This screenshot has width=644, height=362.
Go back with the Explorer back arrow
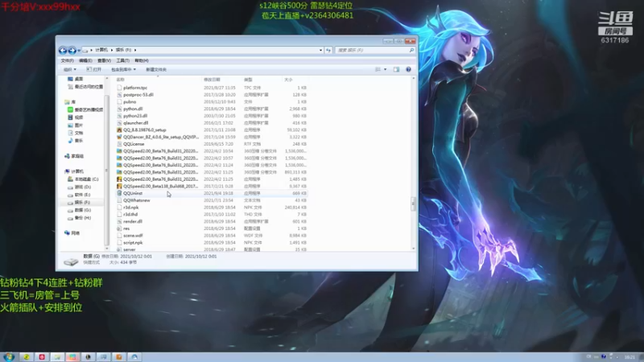(x=63, y=50)
